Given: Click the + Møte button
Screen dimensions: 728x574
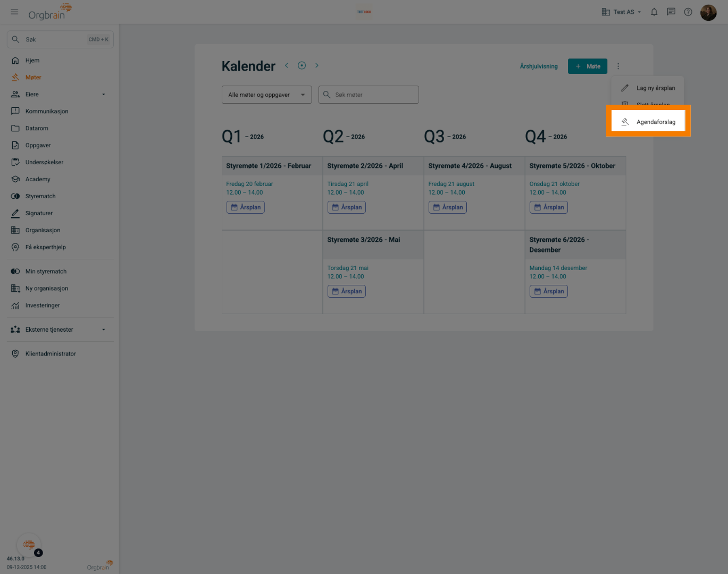Looking at the screenshot, I should tap(588, 66).
